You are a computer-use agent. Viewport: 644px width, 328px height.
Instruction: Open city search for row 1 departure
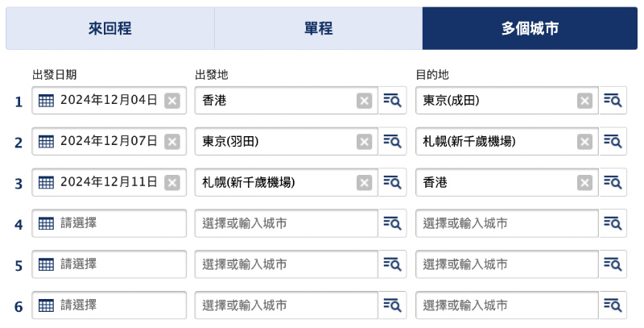point(392,100)
